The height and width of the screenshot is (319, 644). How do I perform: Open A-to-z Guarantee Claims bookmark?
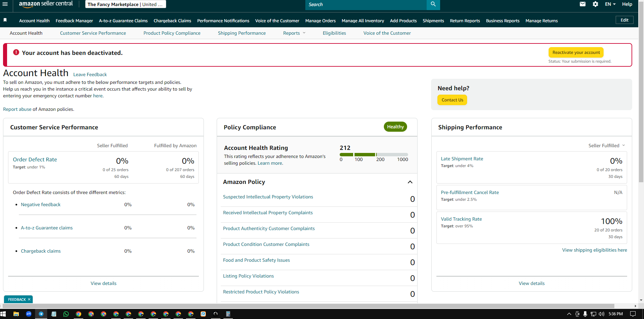(x=123, y=21)
